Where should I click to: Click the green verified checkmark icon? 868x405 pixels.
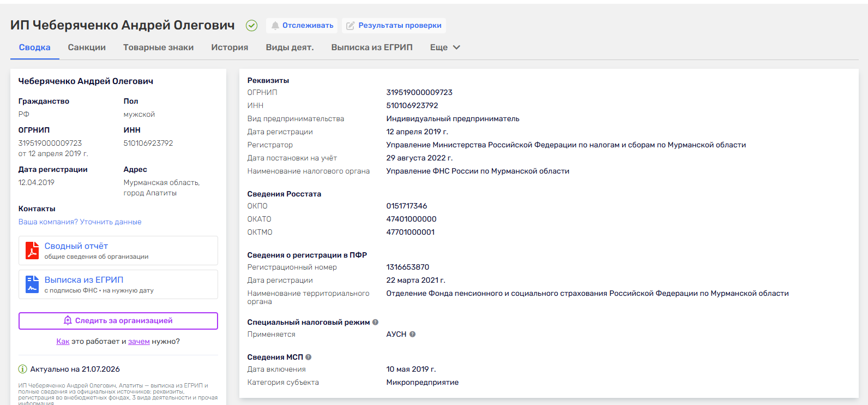coord(251,25)
